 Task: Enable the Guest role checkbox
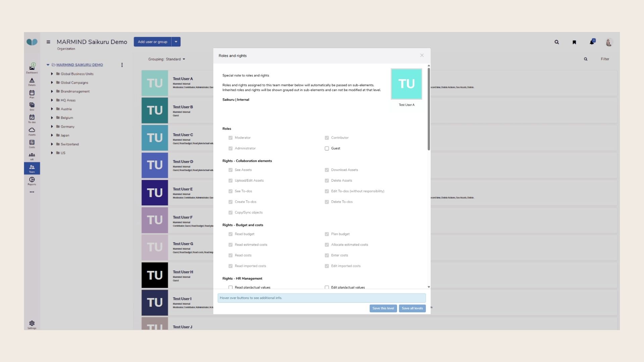(327, 148)
